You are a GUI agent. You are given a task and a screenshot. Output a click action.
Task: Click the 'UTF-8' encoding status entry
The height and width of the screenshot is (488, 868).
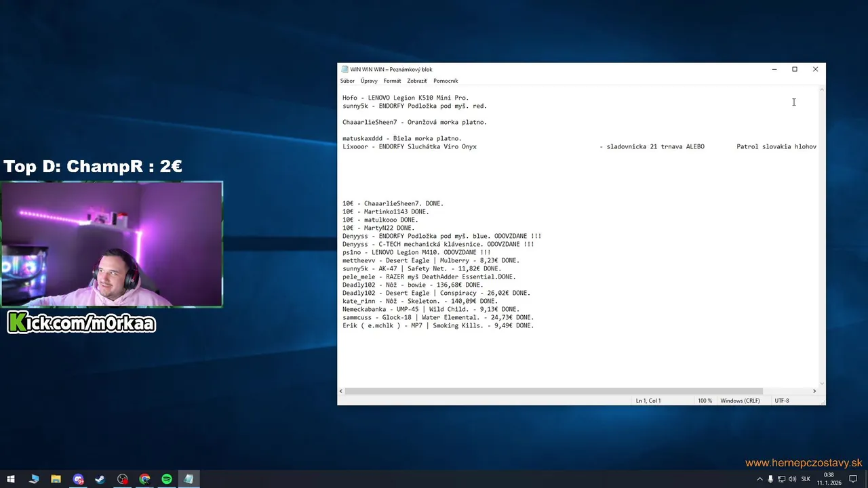[x=782, y=401]
